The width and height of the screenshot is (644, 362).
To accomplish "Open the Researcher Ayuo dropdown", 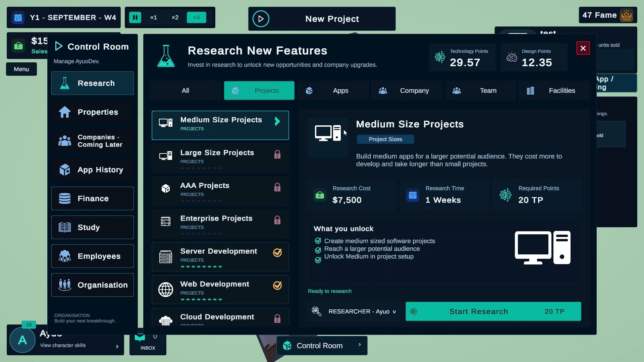I will click(355, 311).
